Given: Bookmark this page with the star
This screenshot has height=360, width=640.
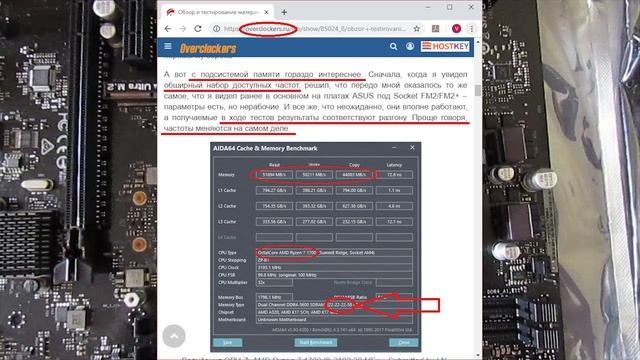Looking at the screenshot, I should (417, 29).
